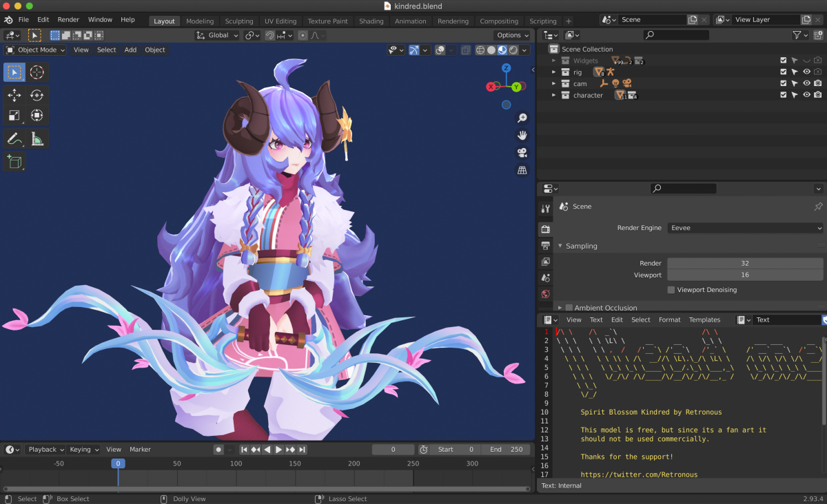Jump to timeline start frame
The image size is (827, 504).
pos(244,450)
